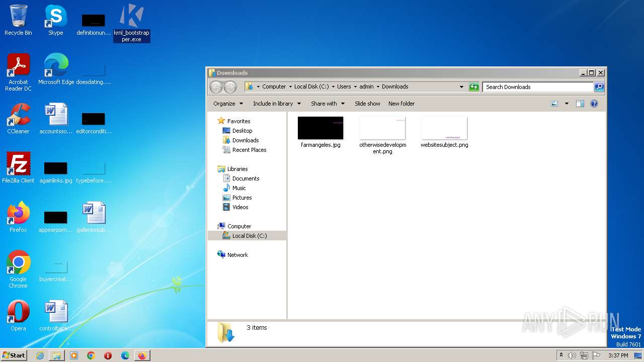644x362 pixels.
Task: Open Share with dropdown menu
Action: pos(328,104)
